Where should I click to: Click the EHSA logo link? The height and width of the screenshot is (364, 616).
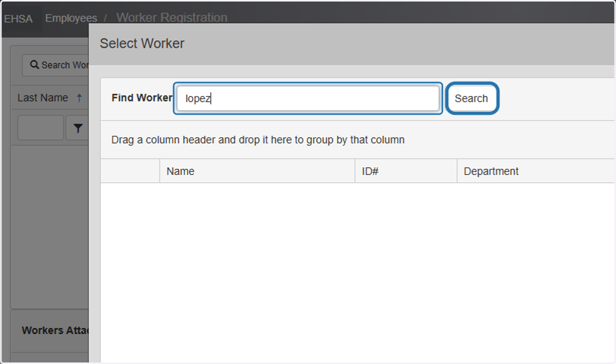pos(18,19)
